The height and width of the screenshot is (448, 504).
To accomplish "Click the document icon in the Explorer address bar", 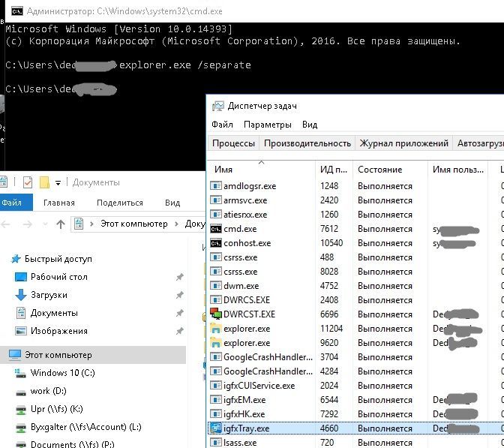I will (79, 224).
